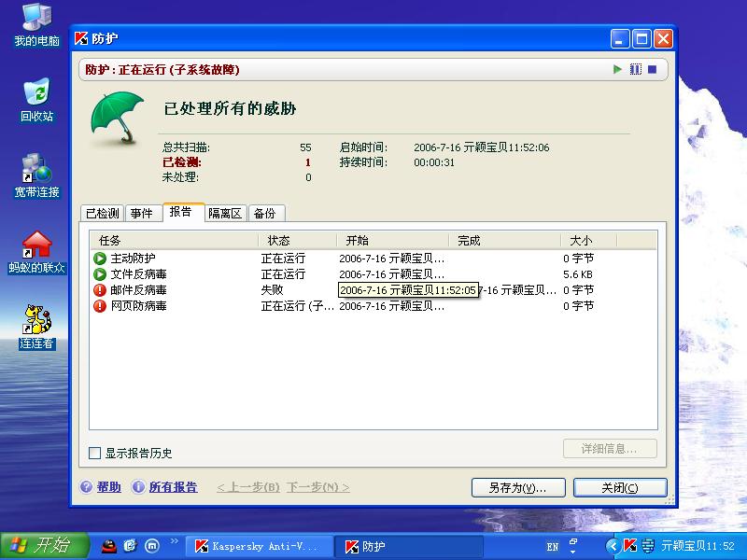Screen dimensions: 747x560
Task: Select the 网页防病毒 task row
Action: point(373,306)
